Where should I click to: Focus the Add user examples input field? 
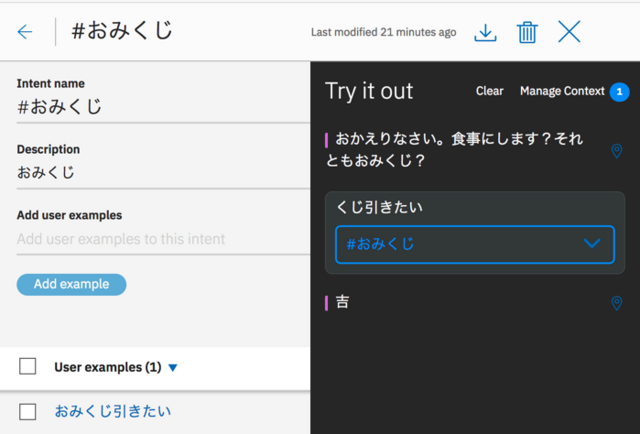click(163, 239)
